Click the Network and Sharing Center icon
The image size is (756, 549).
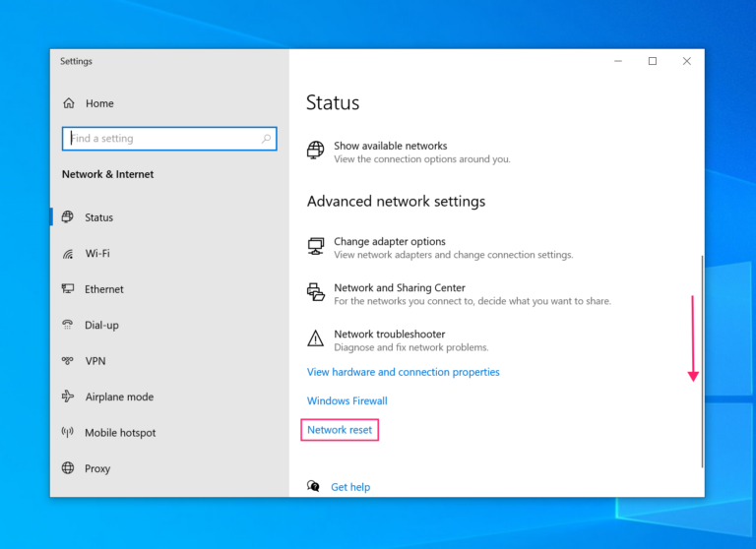click(x=316, y=292)
